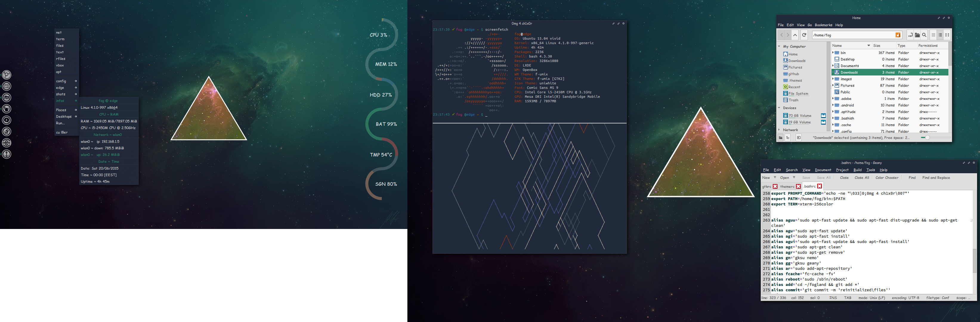Close the themerc tab in Geany
Image resolution: width=980 pixels, height=322 pixels.
pyautogui.click(x=799, y=186)
